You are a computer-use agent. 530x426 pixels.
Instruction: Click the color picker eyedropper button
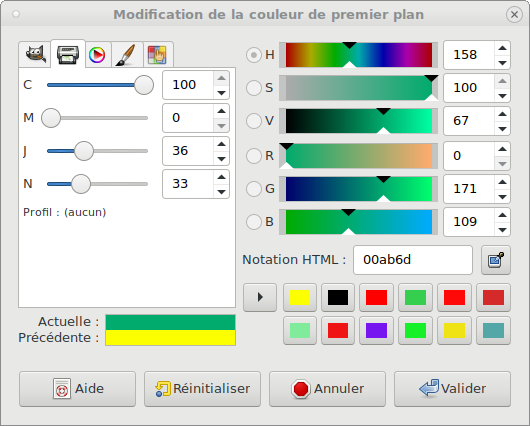click(x=496, y=260)
